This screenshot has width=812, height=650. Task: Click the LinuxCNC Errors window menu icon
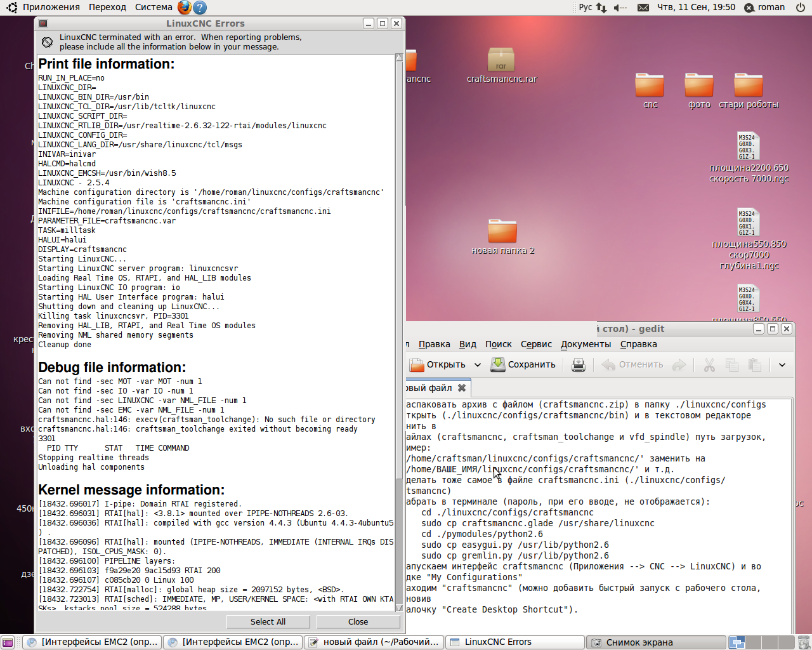point(43,23)
